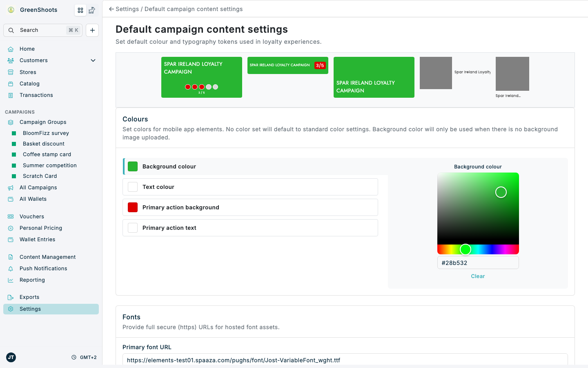Click the Search field in sidebar

tap(43, 30)
